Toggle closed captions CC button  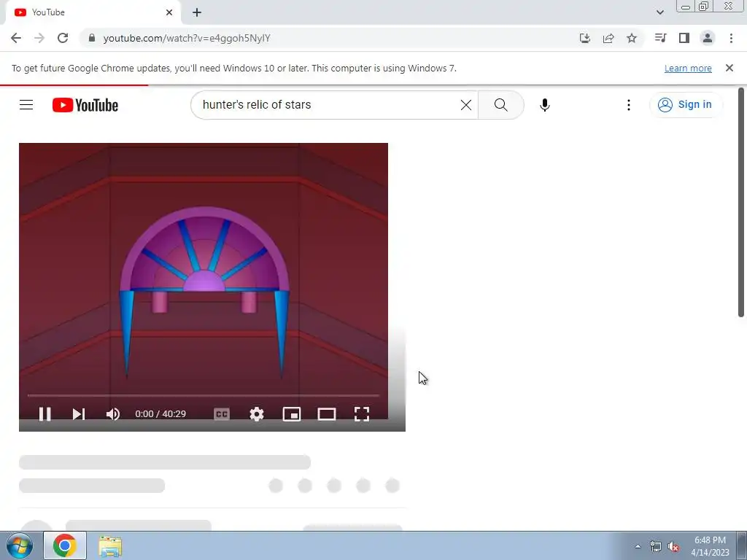[222, 414]
